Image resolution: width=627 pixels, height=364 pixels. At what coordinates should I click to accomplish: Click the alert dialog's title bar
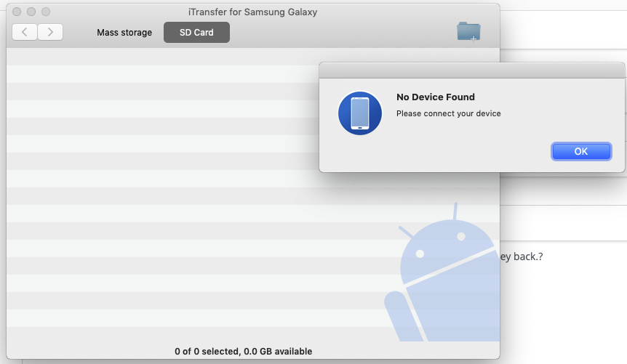pos(472,70)
